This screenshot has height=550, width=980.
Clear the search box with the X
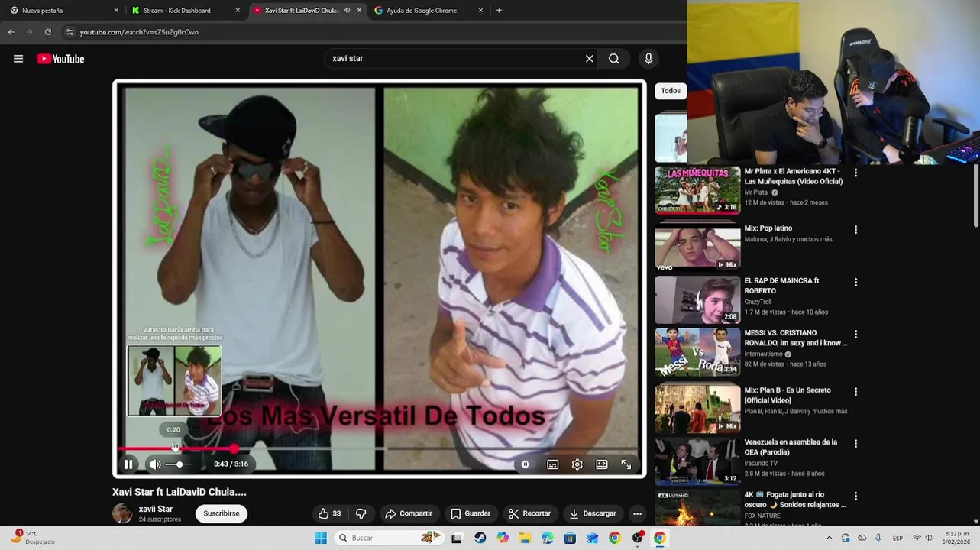(x=589, y=59)
